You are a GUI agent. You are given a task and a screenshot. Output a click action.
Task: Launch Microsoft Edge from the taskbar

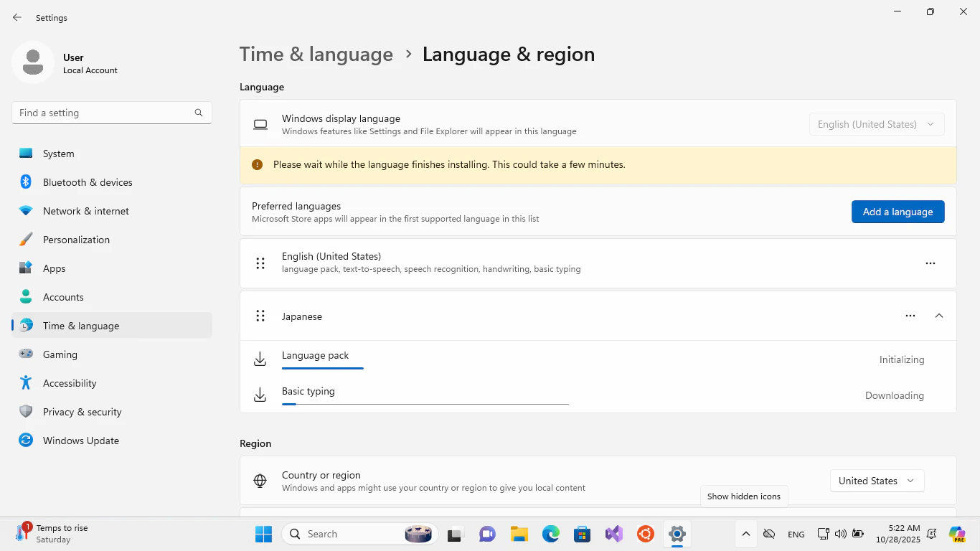click(550, 534)
